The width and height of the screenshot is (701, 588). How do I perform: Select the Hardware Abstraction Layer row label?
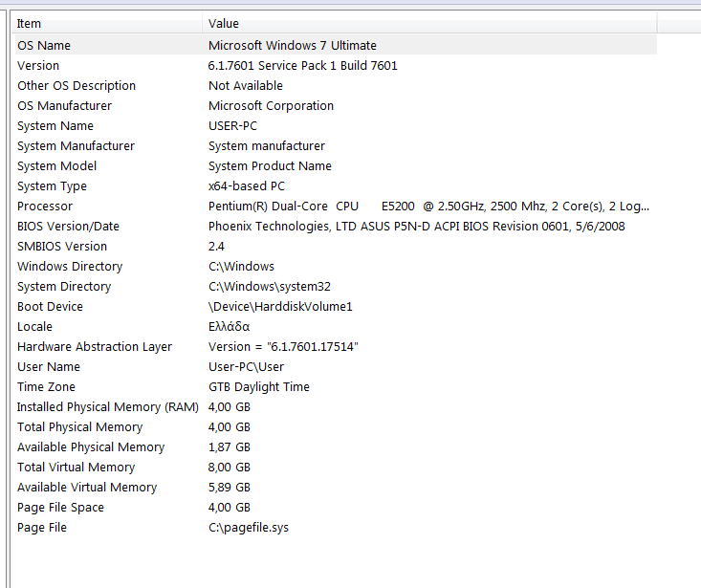[x=95, y=347]
